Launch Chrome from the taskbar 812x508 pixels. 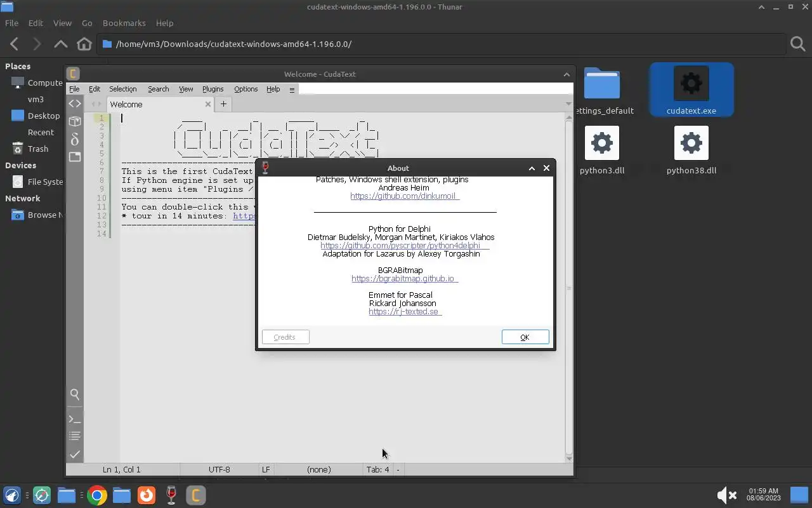click(97, 495)
